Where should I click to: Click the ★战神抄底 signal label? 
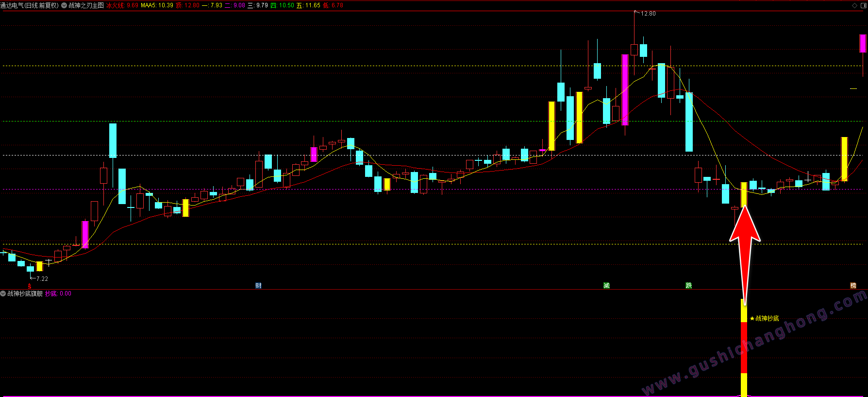click(x=765, y=318)
